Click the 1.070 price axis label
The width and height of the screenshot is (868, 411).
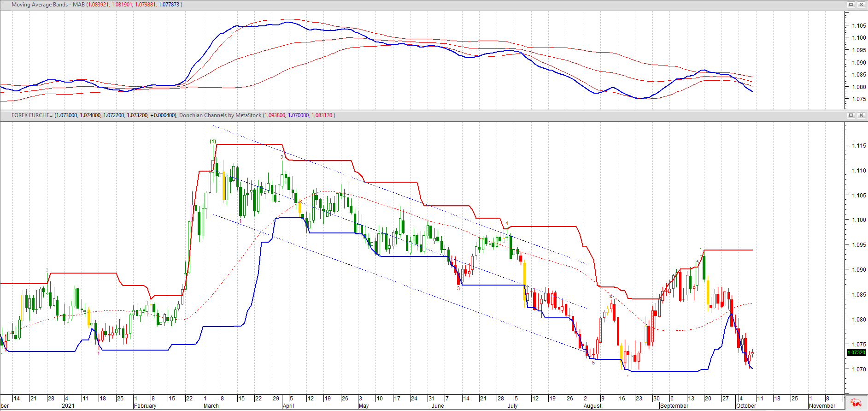(859, 369)
